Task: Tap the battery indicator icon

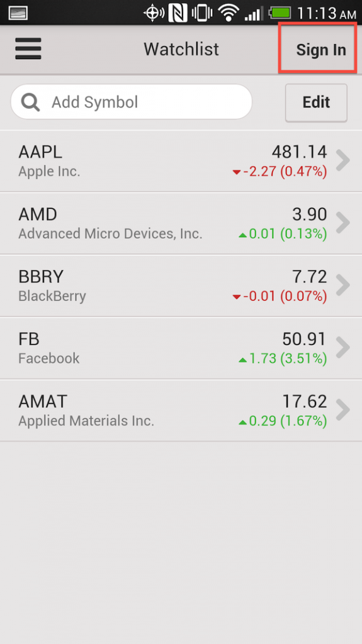Action: pos(280,13)
